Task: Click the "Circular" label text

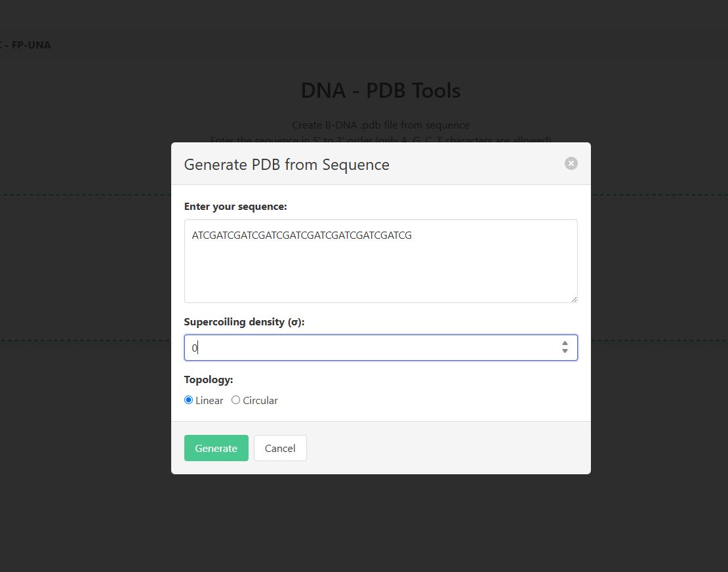Action: [x=260, y=401]
